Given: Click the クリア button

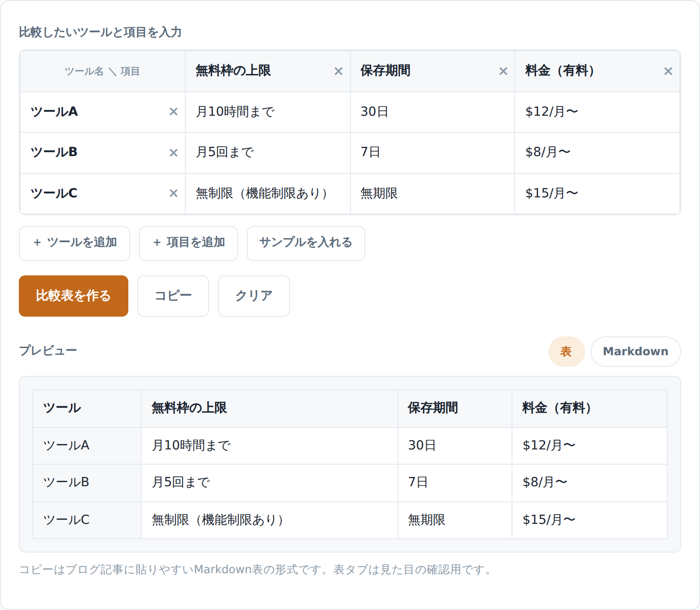Looking at the screenshot, I should (254, 296).
